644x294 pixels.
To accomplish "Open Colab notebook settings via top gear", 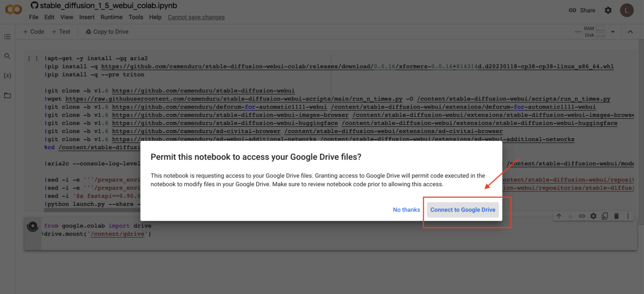I will pyautogui.click(x=608, y=9).
